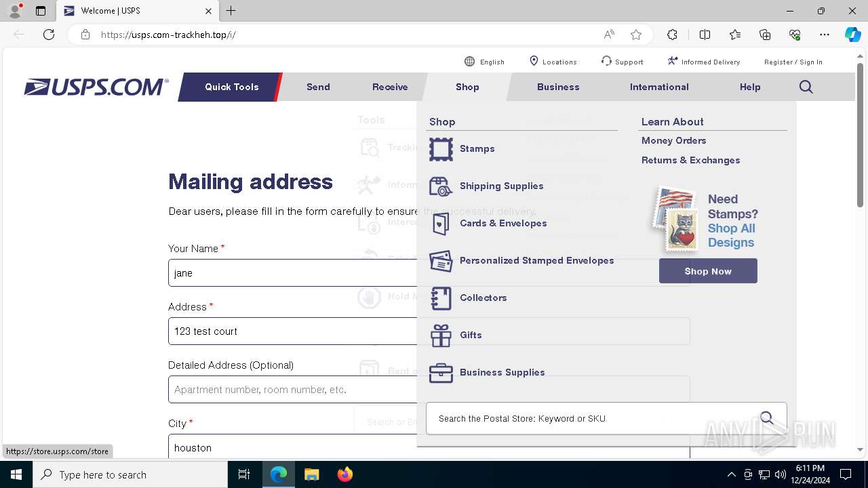This screenshot has width=868, height=488.
Task: Click the Shipping Supplies link
Action: tap(501, 186)
